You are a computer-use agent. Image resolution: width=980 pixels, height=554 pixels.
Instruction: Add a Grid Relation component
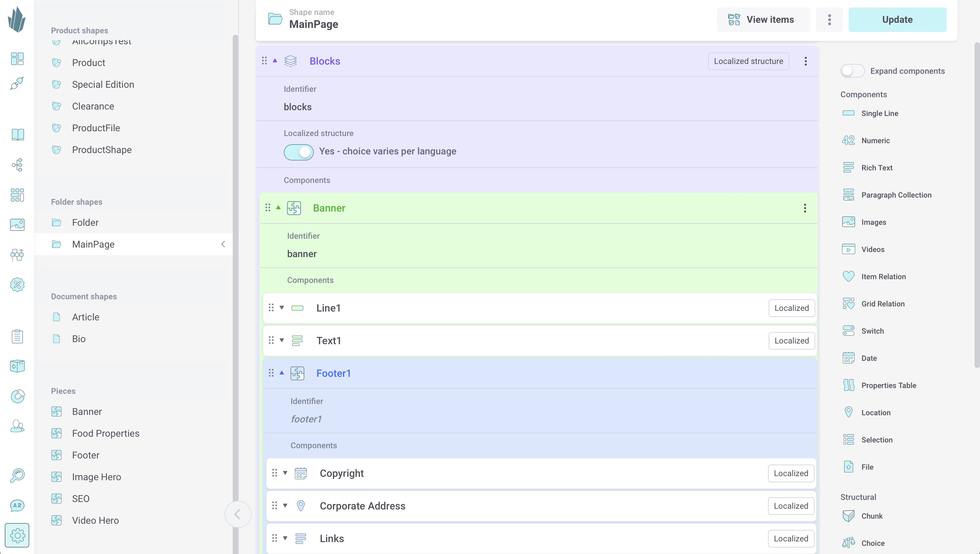873,304
